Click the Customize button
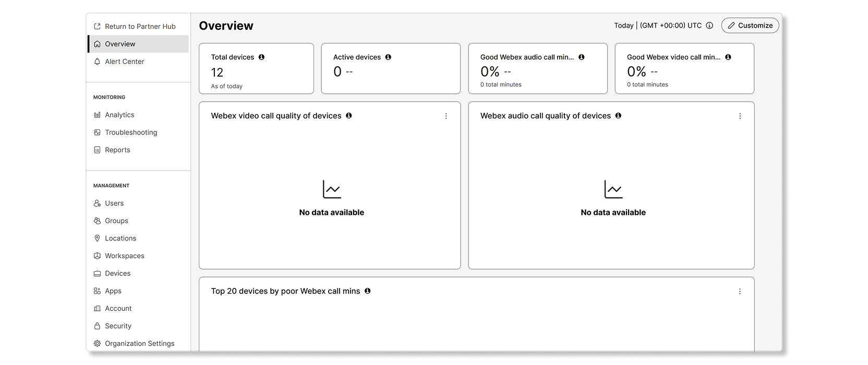868x365 pixels. pos(750,26)
